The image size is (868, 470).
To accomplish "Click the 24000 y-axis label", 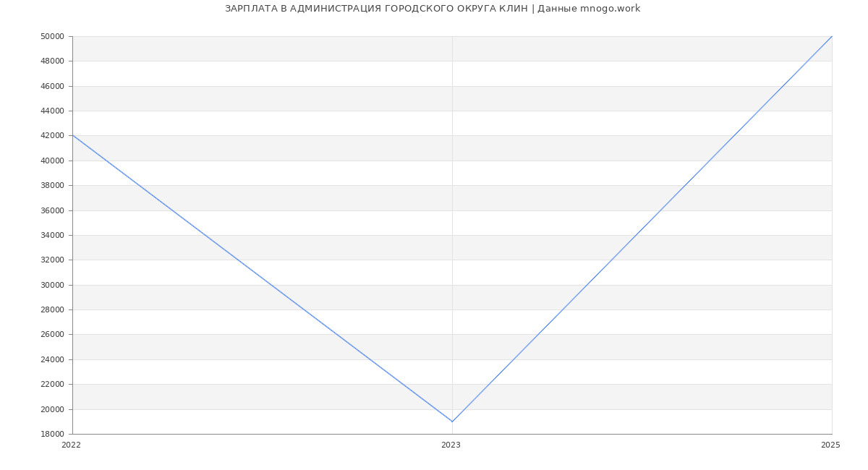I will pyautogui.click(x=53, y=359).
